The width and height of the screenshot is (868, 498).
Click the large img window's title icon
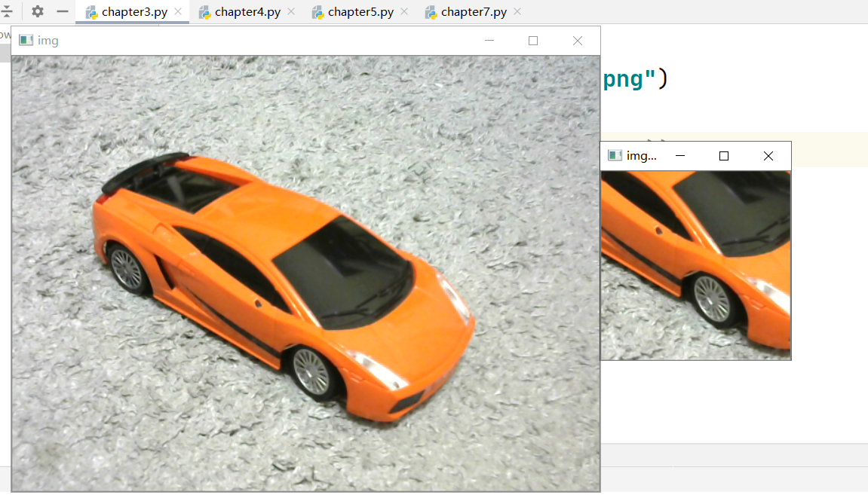(x=26, y=41)
